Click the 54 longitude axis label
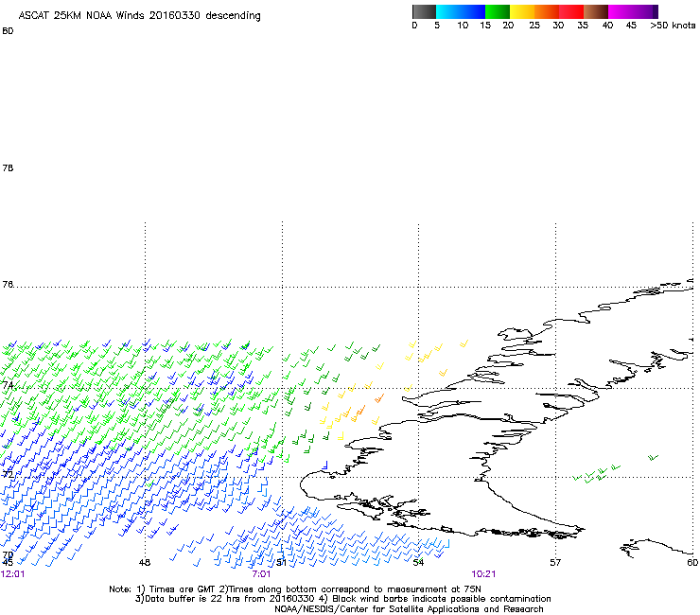The image size is (700, 615). pos(418,563)
